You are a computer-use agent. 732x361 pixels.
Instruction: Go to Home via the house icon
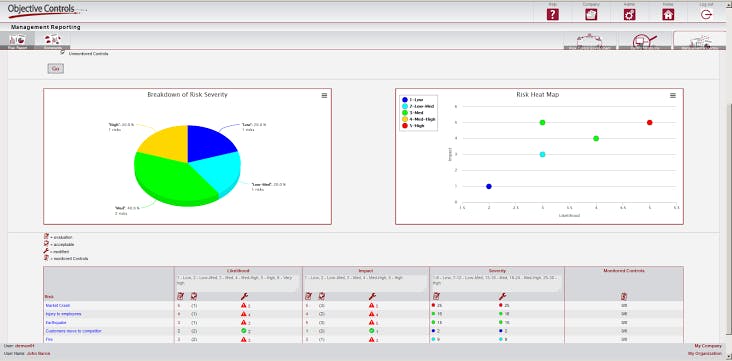pos(668,14)
